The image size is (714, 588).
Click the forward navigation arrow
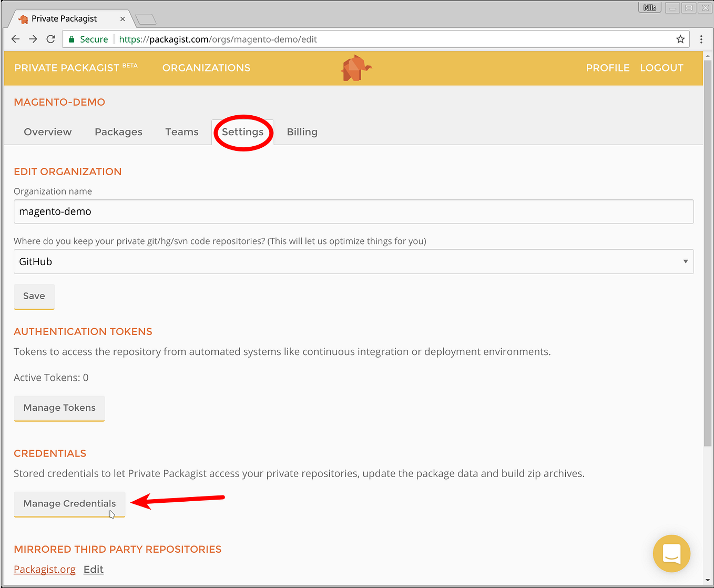(x=33, y=39)
